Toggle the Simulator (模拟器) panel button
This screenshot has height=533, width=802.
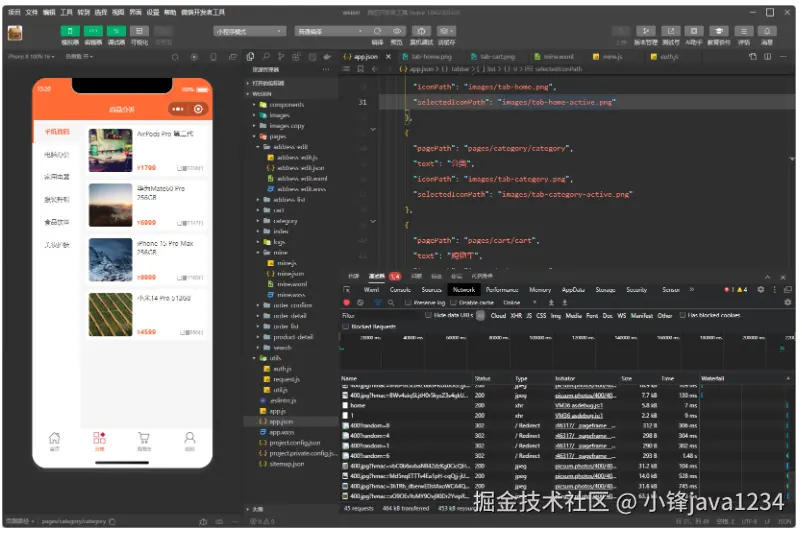[70, 31]
